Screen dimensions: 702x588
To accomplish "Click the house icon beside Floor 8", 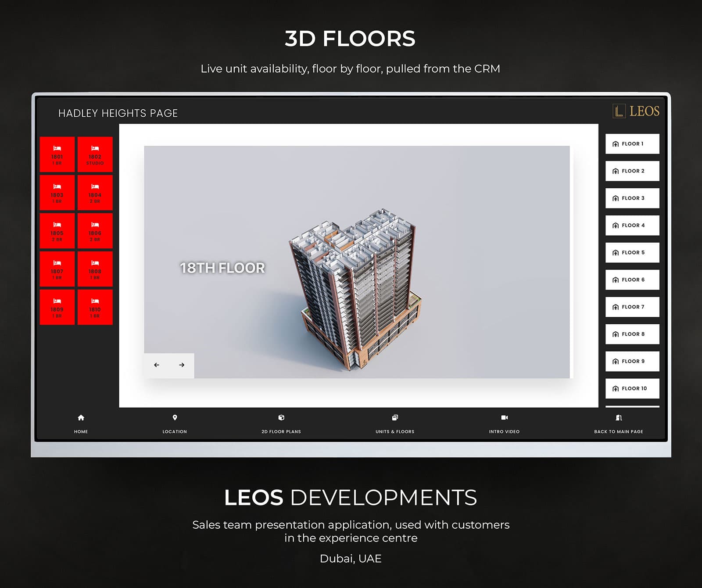I will pyautogui.click(x=616, y=334).
